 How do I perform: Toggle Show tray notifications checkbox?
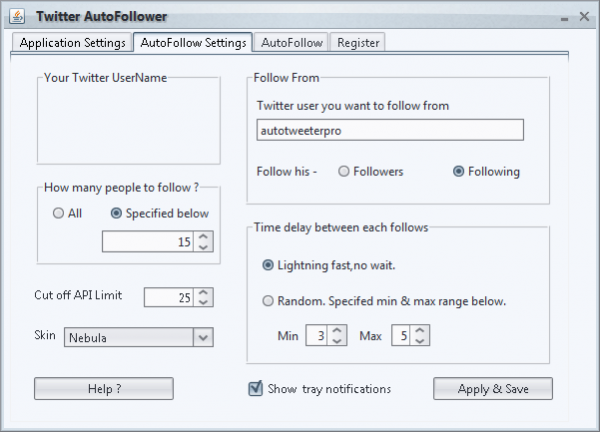pos(256,388)
